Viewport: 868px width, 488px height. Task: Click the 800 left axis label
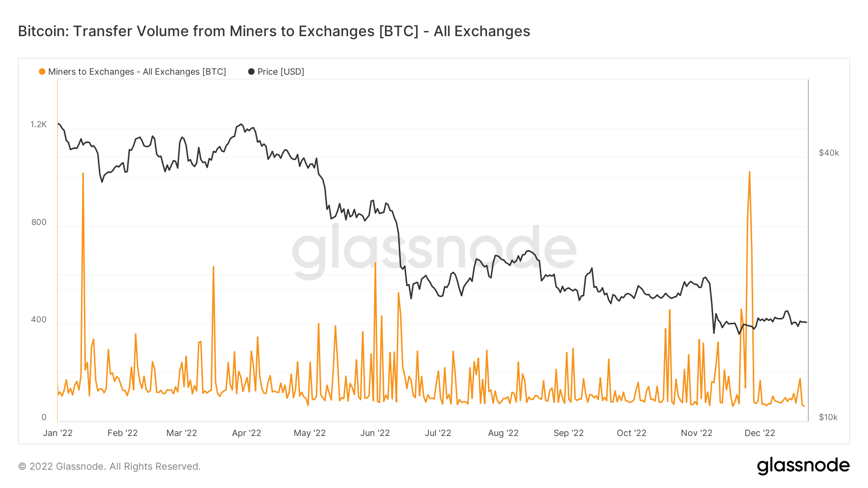point(39,223)
